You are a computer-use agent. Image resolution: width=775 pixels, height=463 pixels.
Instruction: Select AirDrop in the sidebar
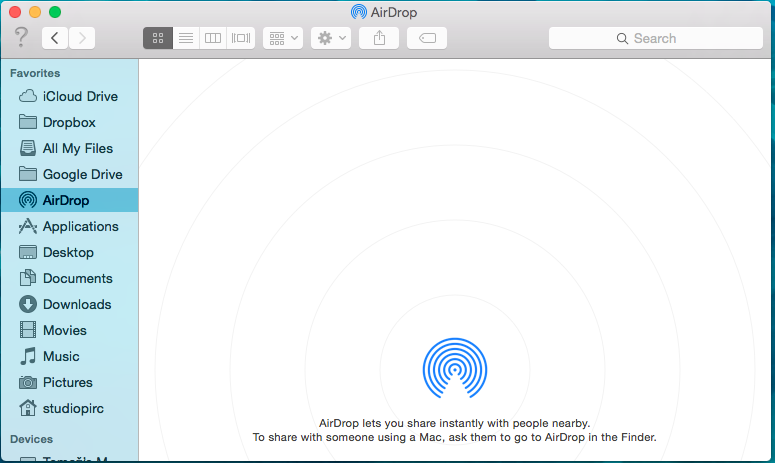(x=69, y=200)
